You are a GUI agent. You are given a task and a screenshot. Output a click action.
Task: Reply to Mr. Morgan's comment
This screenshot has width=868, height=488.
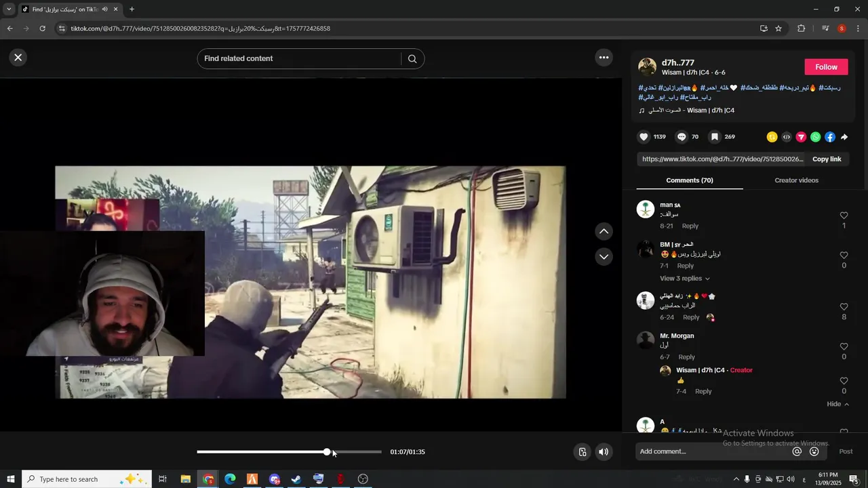pyautogui.click(x=686, y=357)
